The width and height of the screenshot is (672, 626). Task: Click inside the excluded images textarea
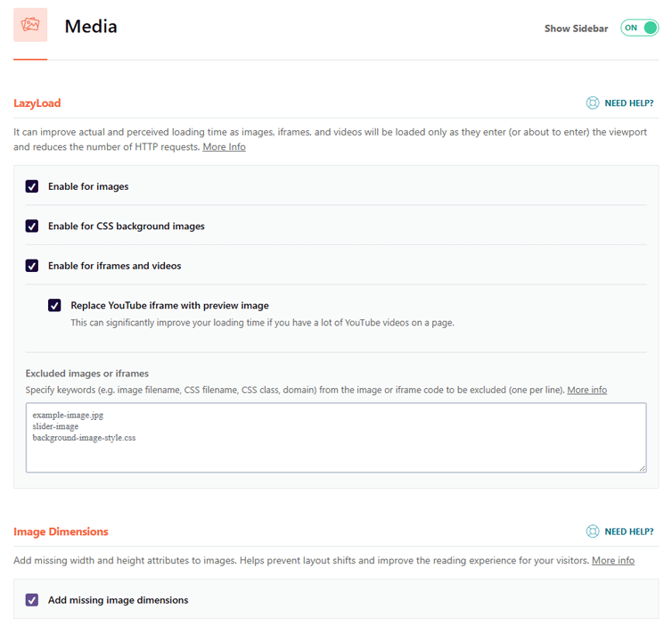coord(336,437)
